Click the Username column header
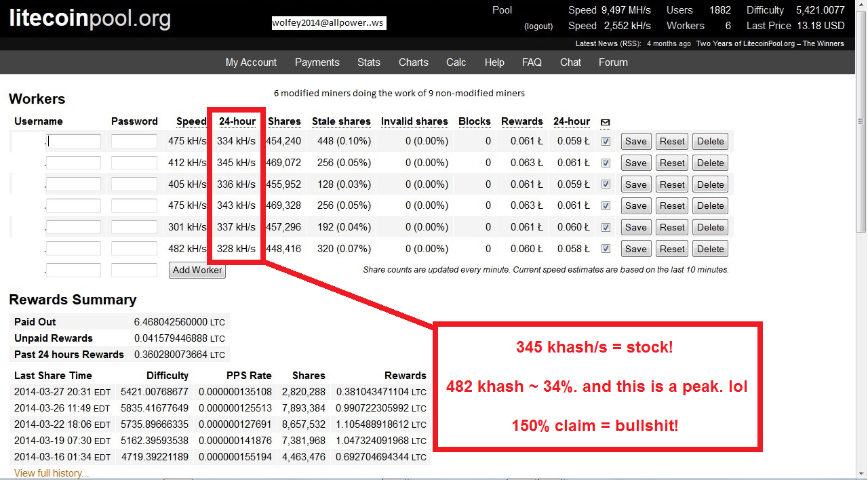 pos(39,122)
